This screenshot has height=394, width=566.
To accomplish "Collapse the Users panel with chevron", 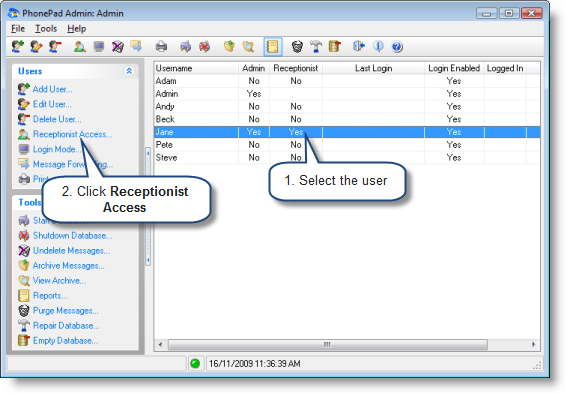I will [129, 71].
